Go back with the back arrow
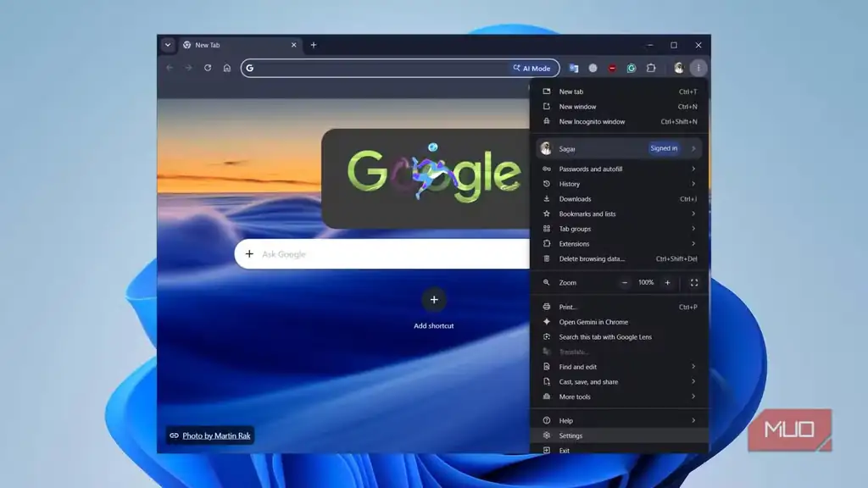This screenshot has width=868, height=488. (170, 68)
